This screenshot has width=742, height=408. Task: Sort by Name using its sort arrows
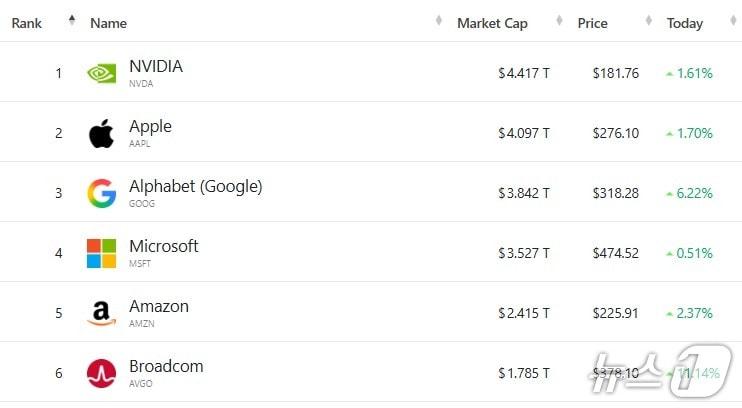[439, 21]
